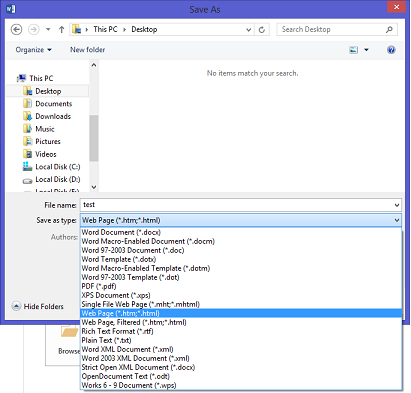The image size is (411, 393).
Task: Choose highlighted Web Page (*.htm;*.html) option
Action: tap(241, 313)
